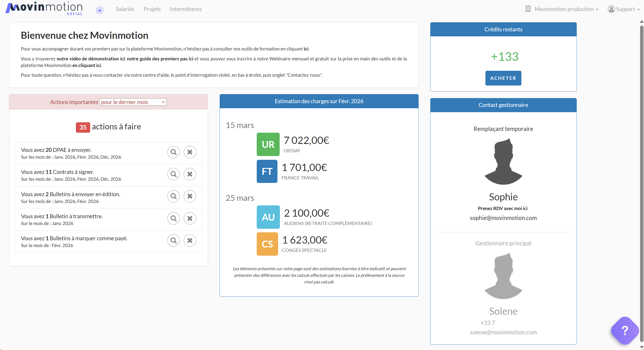Dismiss the DPAE à envoyer action
The height and width of the screenshot is (350, 644).
190,152
